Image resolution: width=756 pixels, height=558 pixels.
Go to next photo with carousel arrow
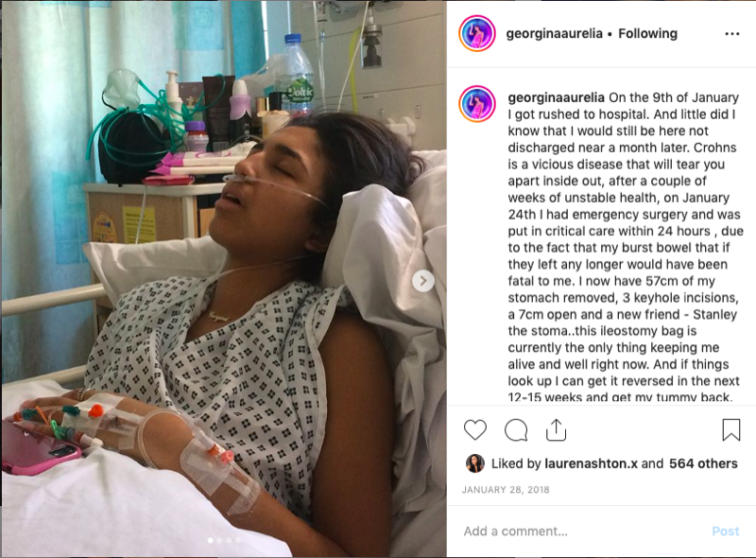(x=422, y=281)
